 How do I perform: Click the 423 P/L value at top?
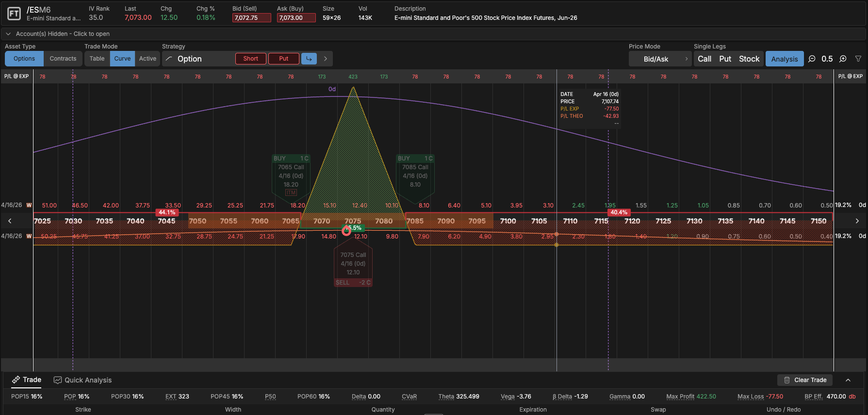pyautogui.click(x=353, y=77)
